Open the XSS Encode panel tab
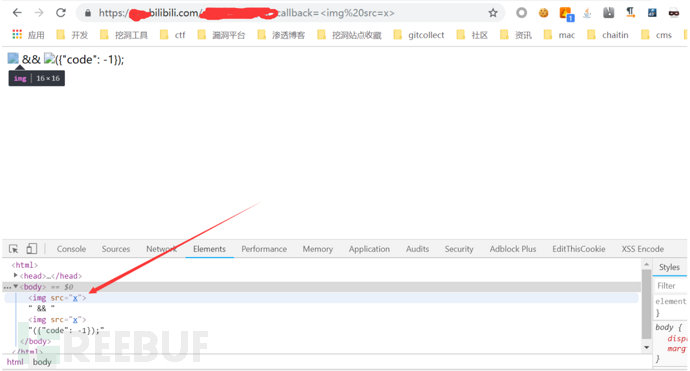 [642, 249]
